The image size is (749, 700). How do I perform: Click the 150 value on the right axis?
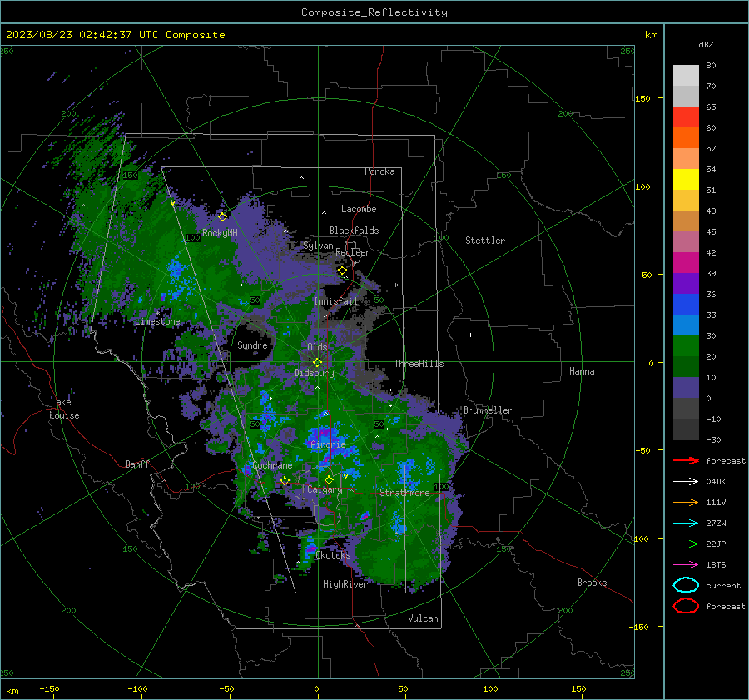(x=642, y=98)
